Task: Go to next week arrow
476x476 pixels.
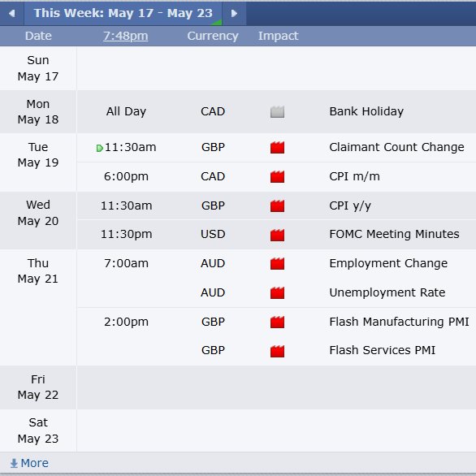Action: [234, 13]
